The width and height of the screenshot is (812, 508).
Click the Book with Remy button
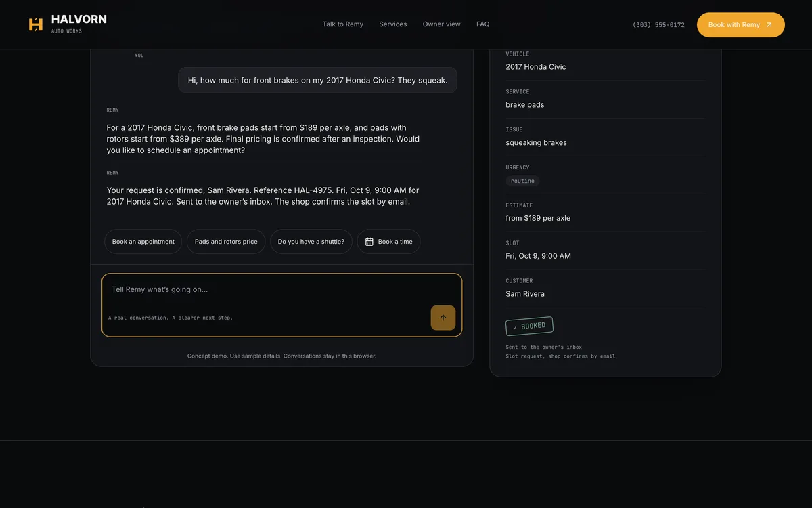tap(741, 25)
